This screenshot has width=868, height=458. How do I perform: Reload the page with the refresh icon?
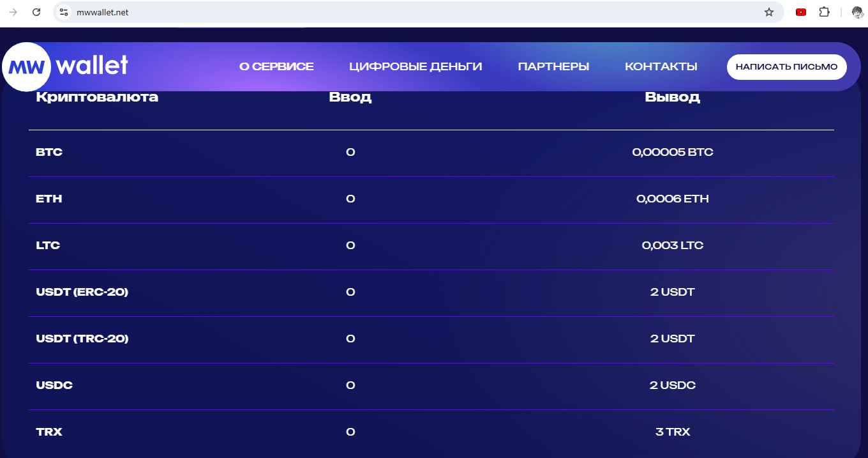click(x=36, y=12)
